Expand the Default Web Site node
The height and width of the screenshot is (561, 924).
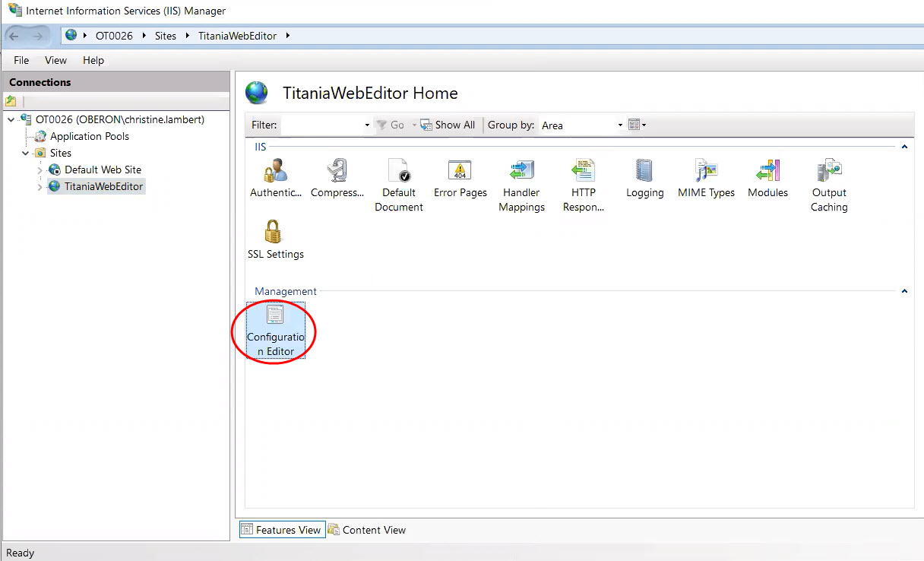(40, 170)
